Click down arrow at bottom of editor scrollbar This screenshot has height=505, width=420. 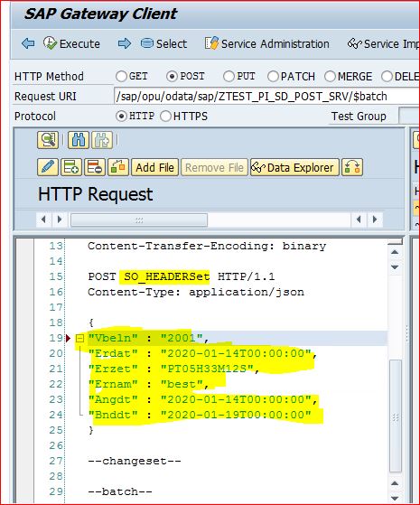coord(396,498)
